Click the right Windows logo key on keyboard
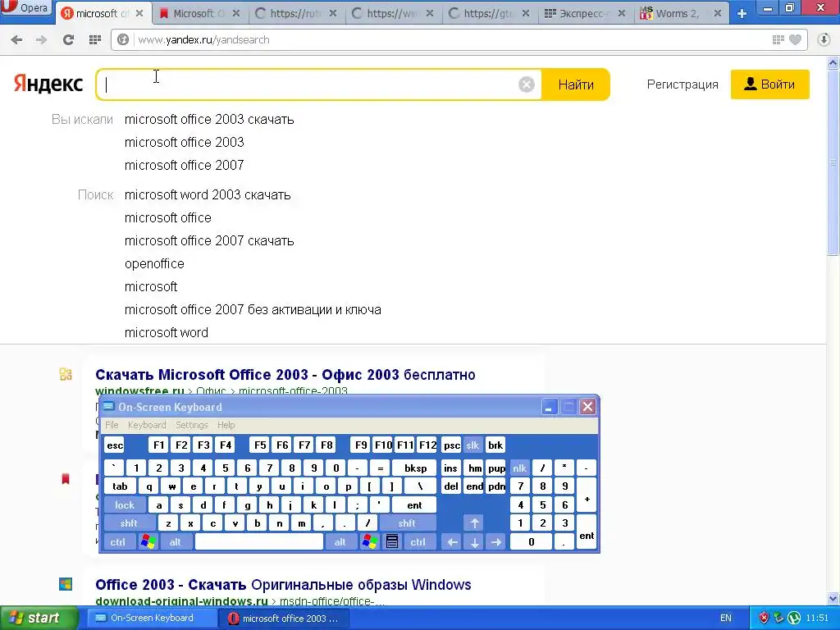 tap(369, 541)
